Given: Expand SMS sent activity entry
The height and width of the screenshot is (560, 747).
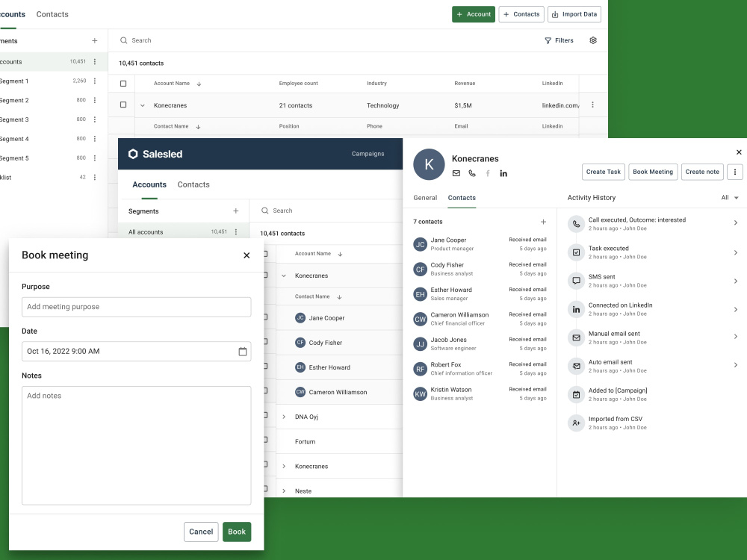Looking at the screenshot, I should click(736, 281).
